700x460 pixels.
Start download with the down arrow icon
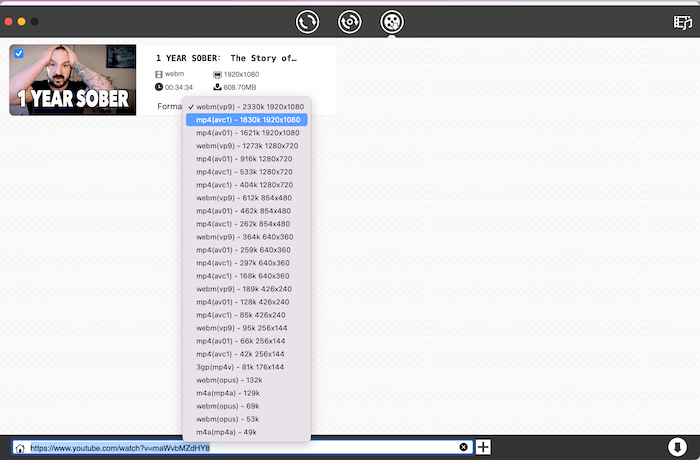[677, 447]
